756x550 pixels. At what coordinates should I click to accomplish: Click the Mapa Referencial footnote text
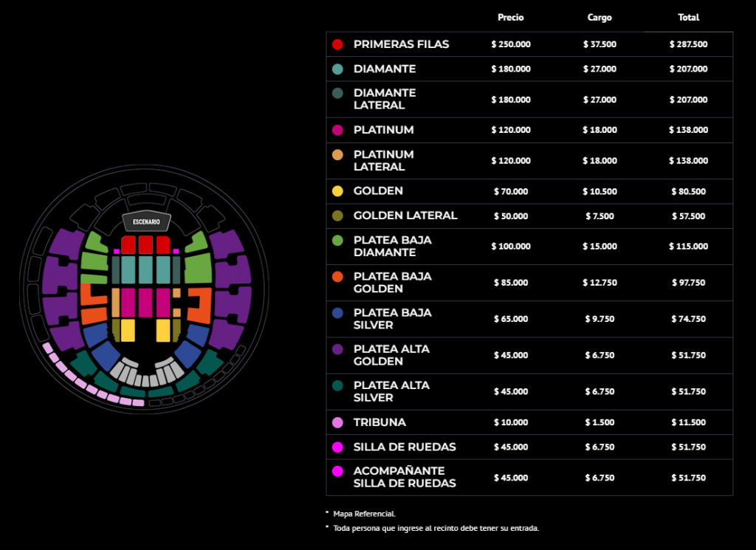(364, 513)
